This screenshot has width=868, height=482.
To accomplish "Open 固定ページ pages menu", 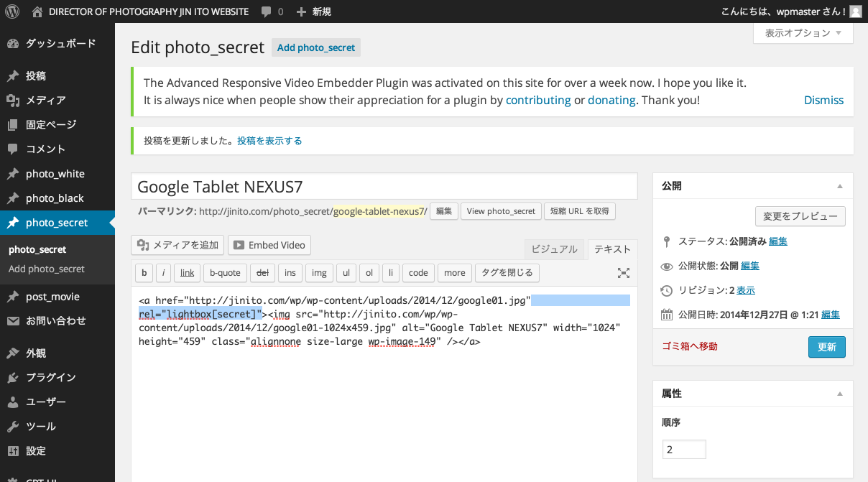I will [x=57, y=124].
